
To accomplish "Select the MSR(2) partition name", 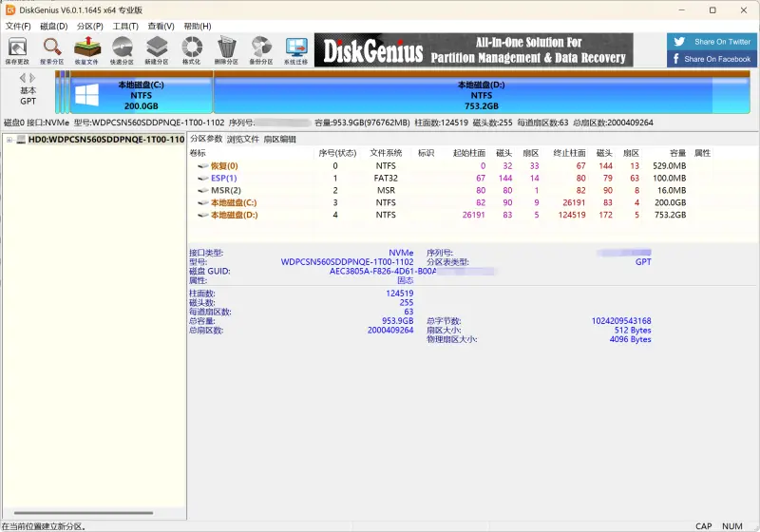I will (x=226, y=190).
